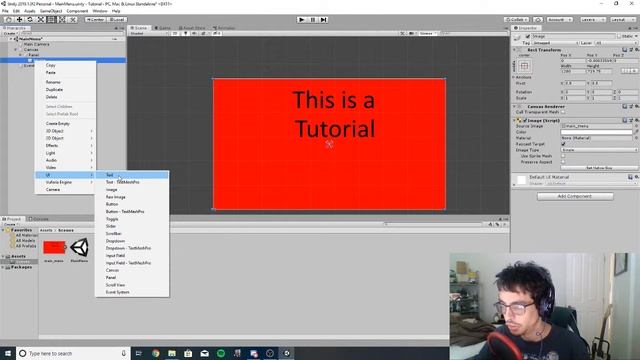The height and width of the screenshot is (360, 640).
Task: Open the Collab dropdown in top toolbar
Action: point(516,20)
